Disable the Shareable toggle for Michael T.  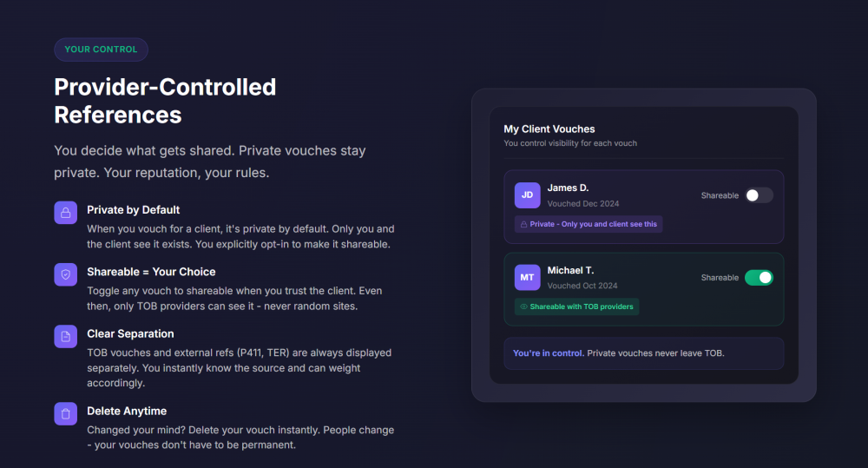coord(759,278)
